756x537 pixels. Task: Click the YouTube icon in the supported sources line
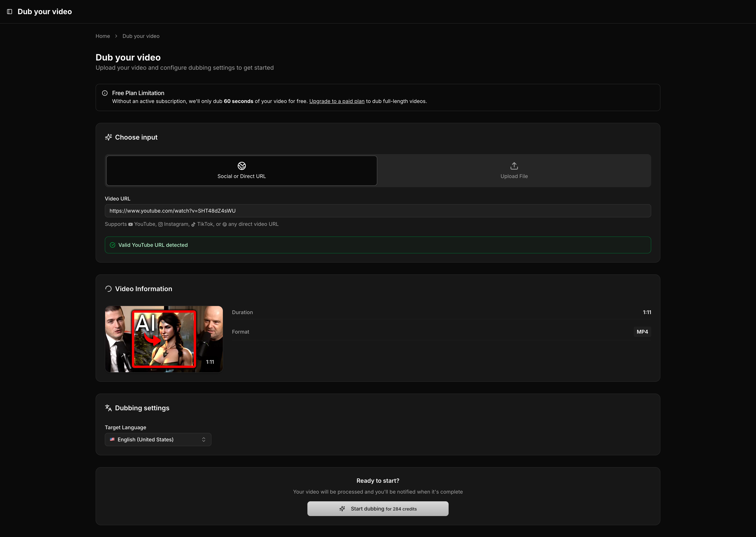(x=131, y=224)
